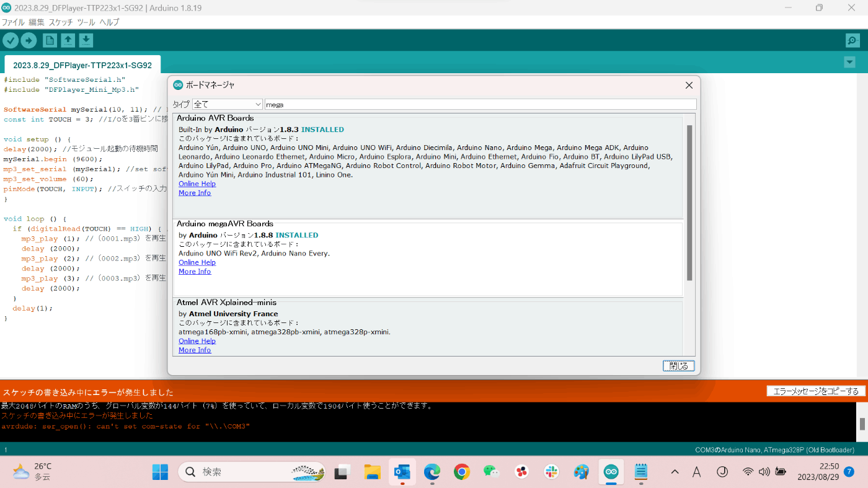This screenshot has width=868, height=488.
Task: Click the speaker volume tray icon
Action: (764, 472)
